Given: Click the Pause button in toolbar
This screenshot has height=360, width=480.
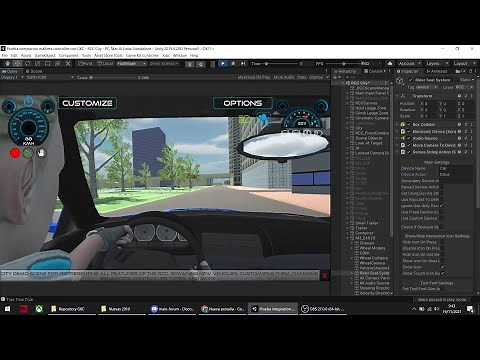Looking at the screenshot, I should (233, 64).
